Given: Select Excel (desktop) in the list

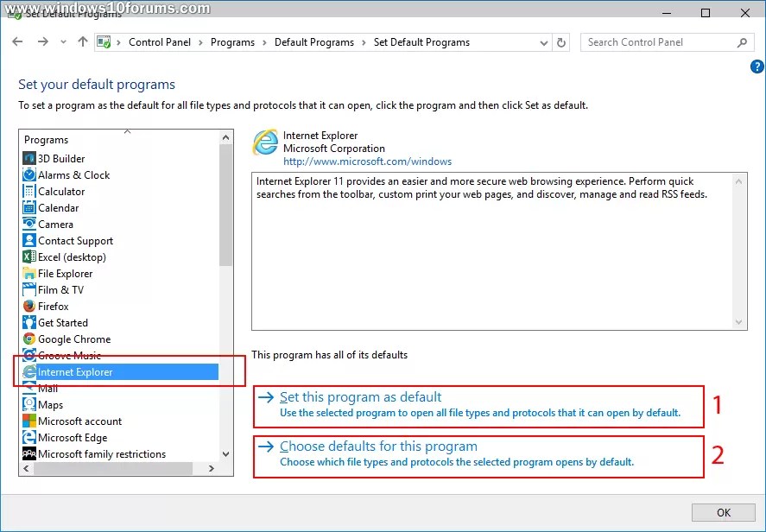Looking at the screenshot, I should 67,256.
